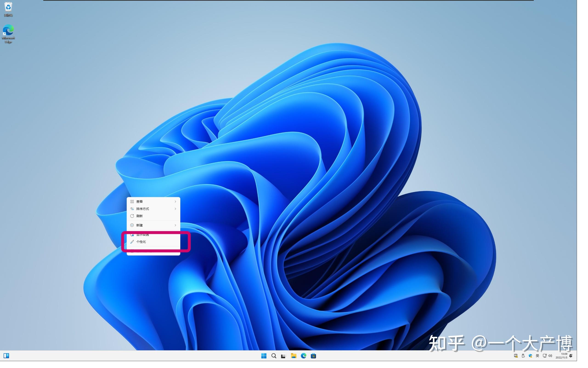This screenshot has height=368, width=588.
Task: Open the Windows Security shield tray icon
Action: pyautogui.click(x=530, y=356)
